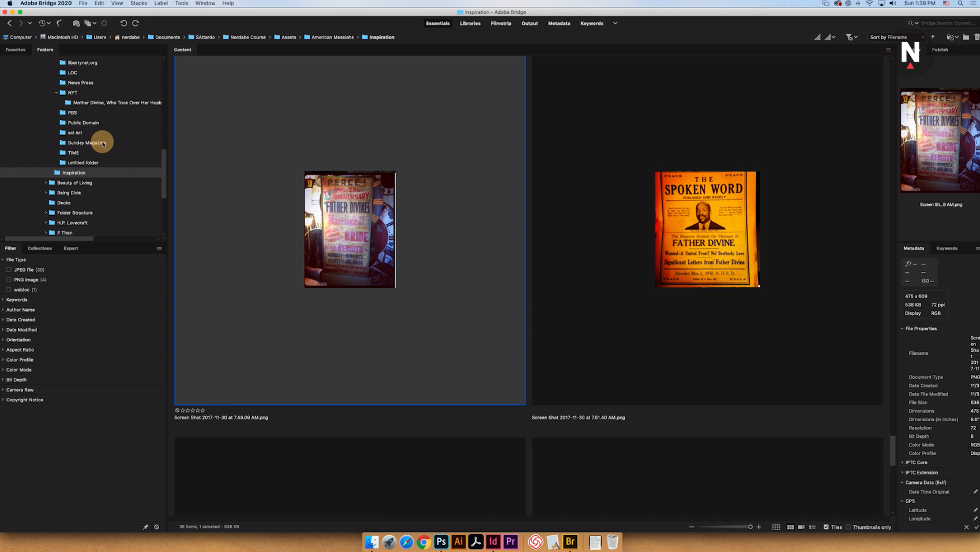Screen dimensions: 980x552
Task: Switch to thumbnails view icon
Action: 790,527
